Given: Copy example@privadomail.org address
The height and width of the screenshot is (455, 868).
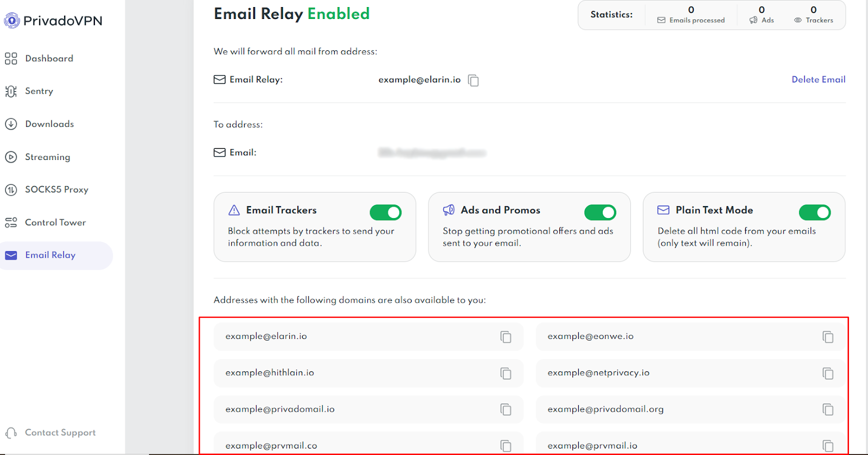Looking at the screenshot, I should (828, 409).
